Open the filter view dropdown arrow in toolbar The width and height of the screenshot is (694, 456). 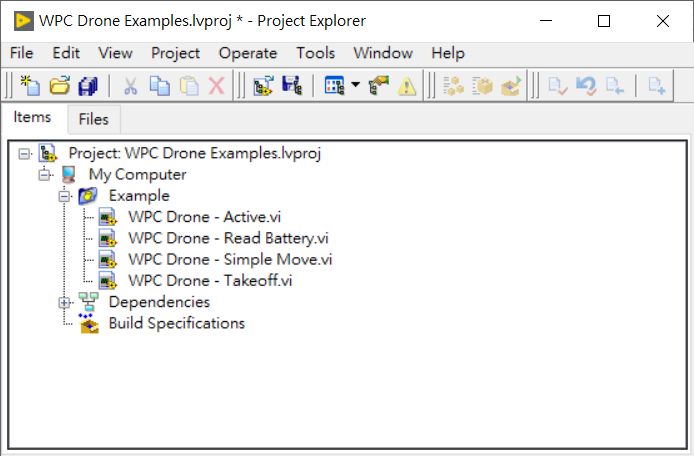coord(356,86)
